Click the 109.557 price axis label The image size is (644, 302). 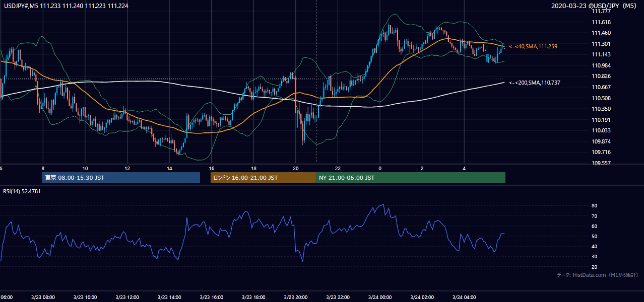tap(601, 163)
